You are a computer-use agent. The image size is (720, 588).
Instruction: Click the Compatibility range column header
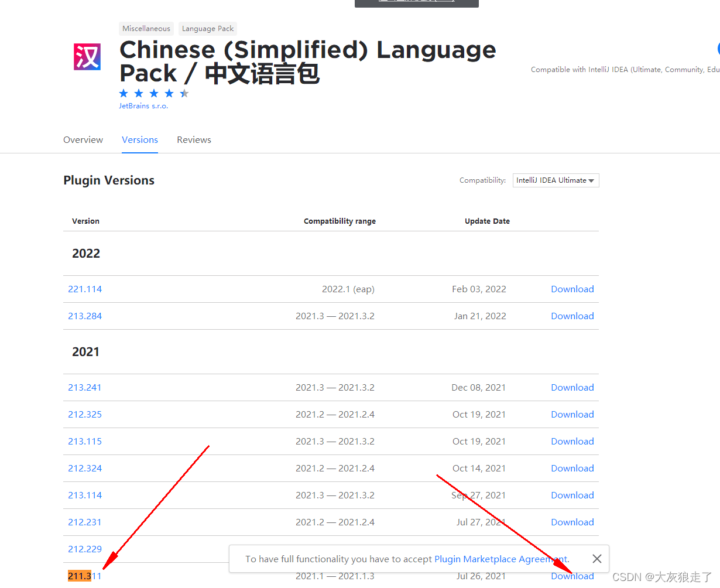(x=340, y=221)
